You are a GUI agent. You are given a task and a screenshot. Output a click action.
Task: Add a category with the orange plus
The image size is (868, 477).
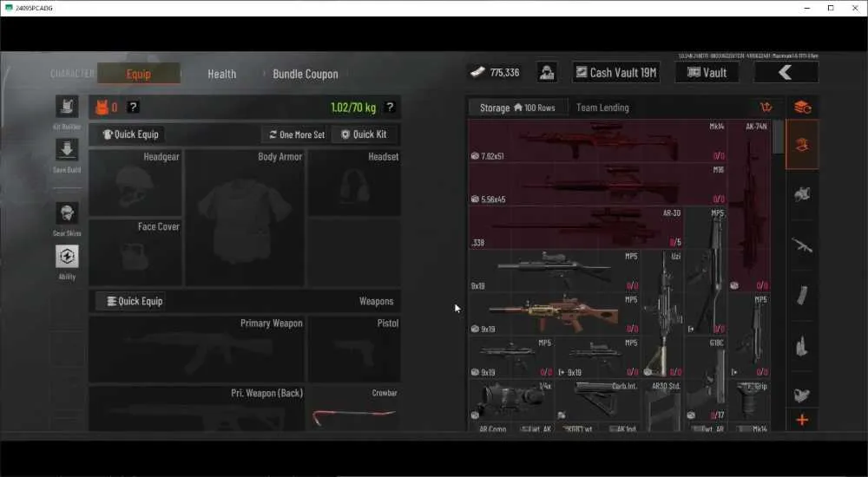[802, 421]
